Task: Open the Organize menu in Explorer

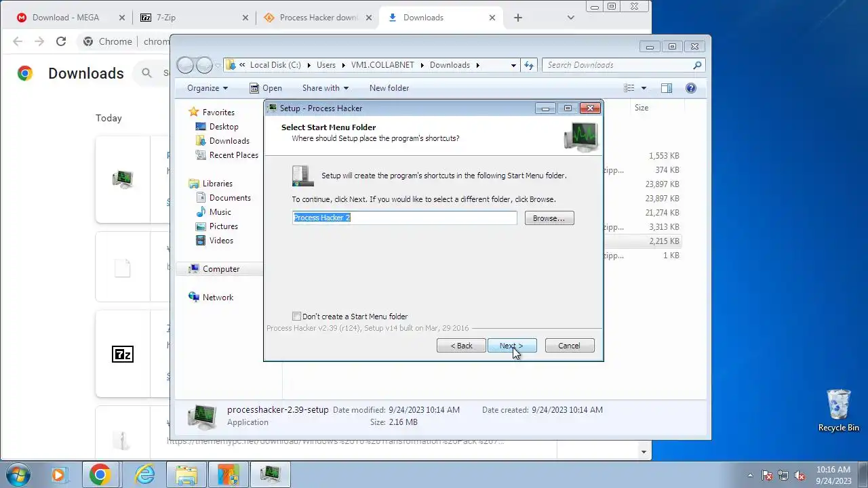Action: coord(208,88)
